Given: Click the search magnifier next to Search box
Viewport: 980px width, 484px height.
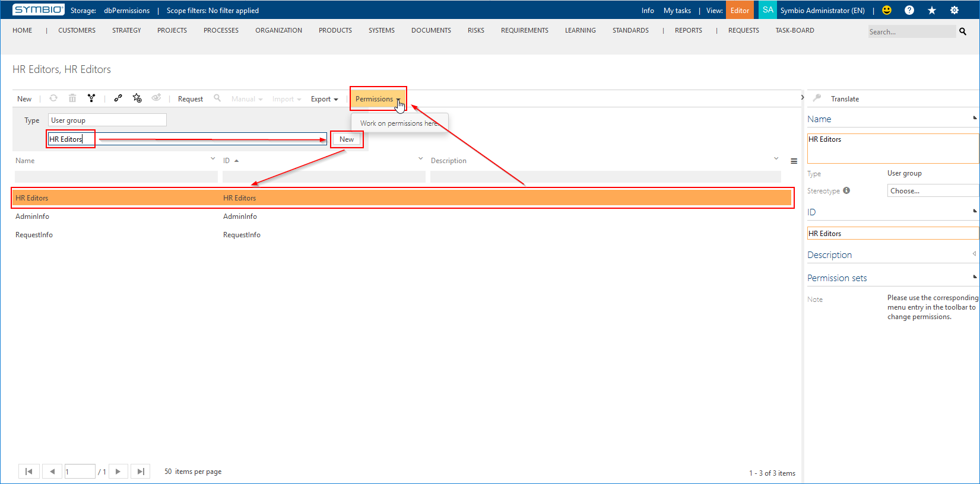Looking at the screenshot, I should click(963, 31).
